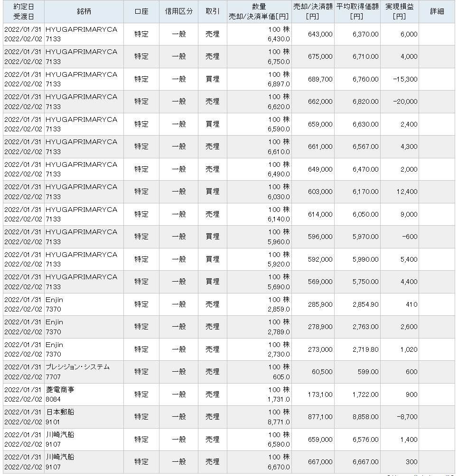Image resolution: width=458 pixels, height=476 pixels.
Task: Click the 877,100 settlement amount
Action: pos(320,417)
